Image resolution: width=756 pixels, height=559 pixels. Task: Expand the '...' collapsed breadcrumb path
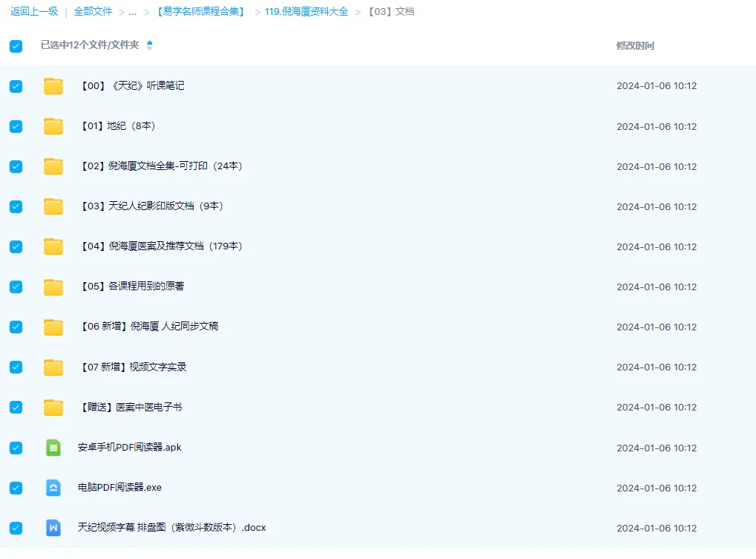(x=133, y=12)
